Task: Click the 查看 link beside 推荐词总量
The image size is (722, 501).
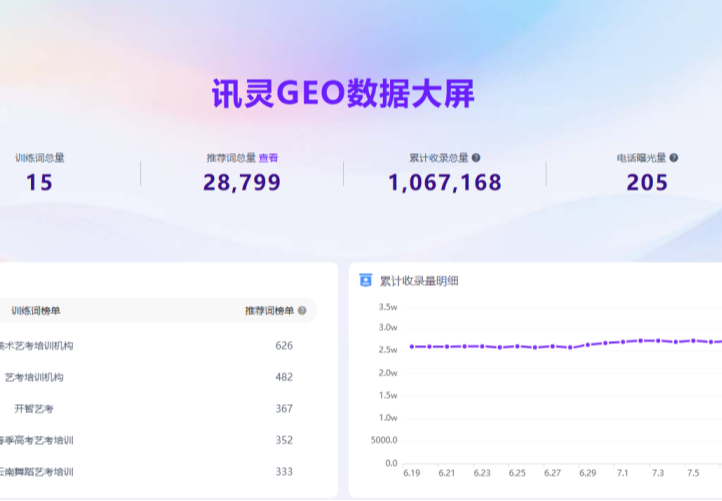Action: pos(268,158)
